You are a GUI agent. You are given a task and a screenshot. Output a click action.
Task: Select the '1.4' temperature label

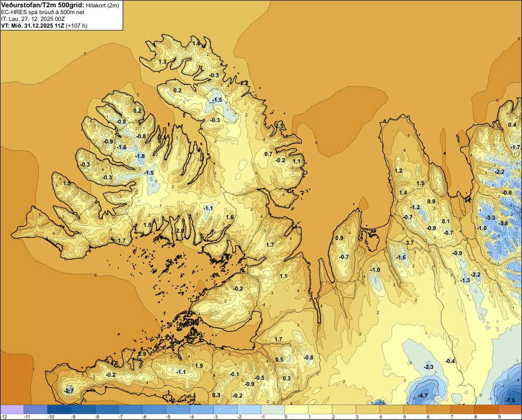(x=403, y=193)
